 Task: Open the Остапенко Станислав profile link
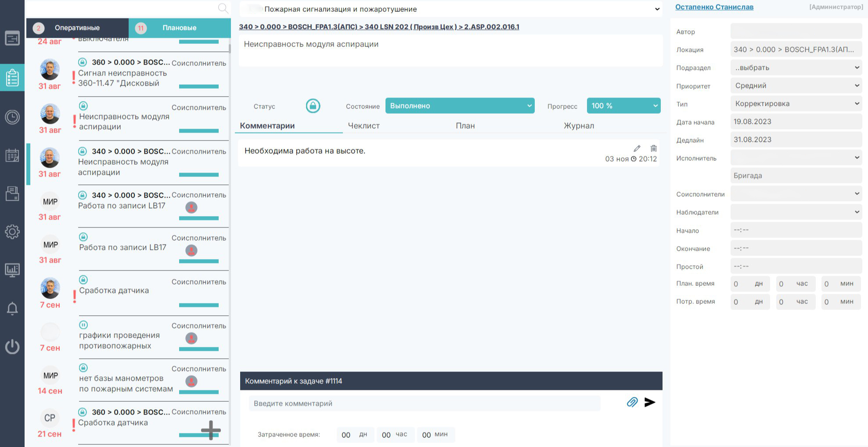click(714, 7)
